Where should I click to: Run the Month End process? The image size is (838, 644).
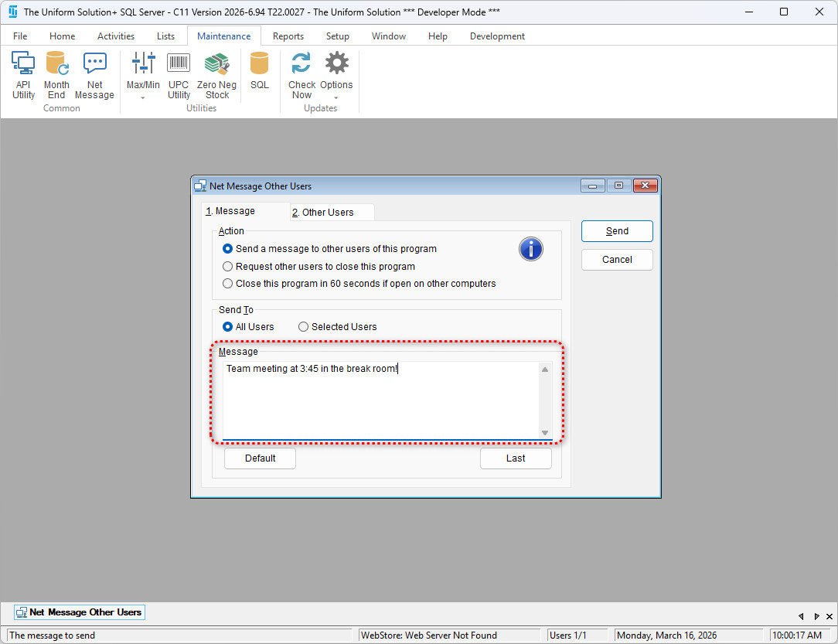tap(56, 75)
